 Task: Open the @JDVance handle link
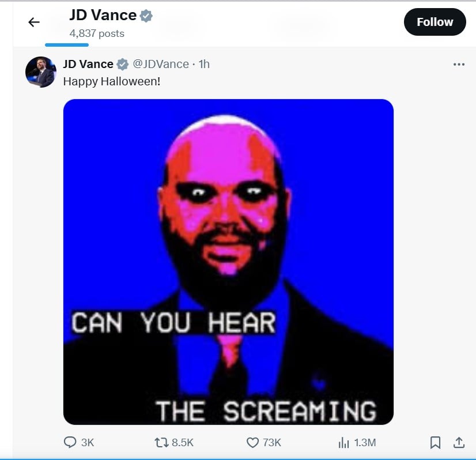[x=161, y=64]
